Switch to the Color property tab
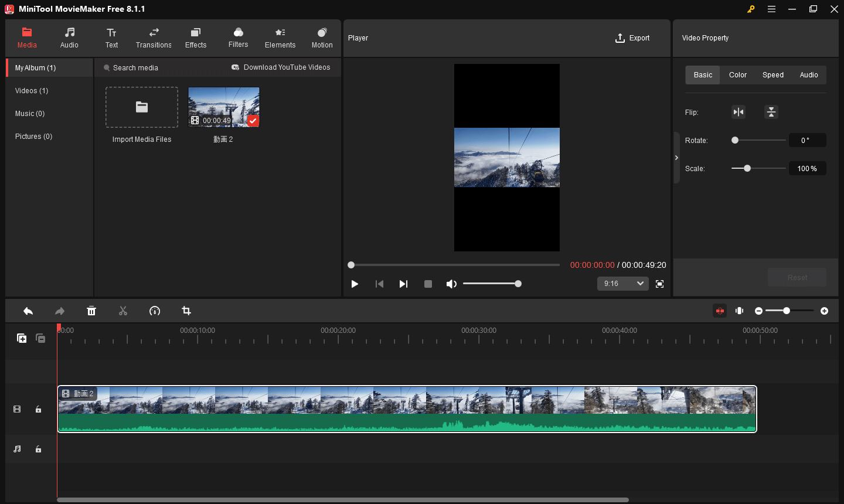Image resolution: width=844 pixels, height=504 pixels. pos(738,75)
